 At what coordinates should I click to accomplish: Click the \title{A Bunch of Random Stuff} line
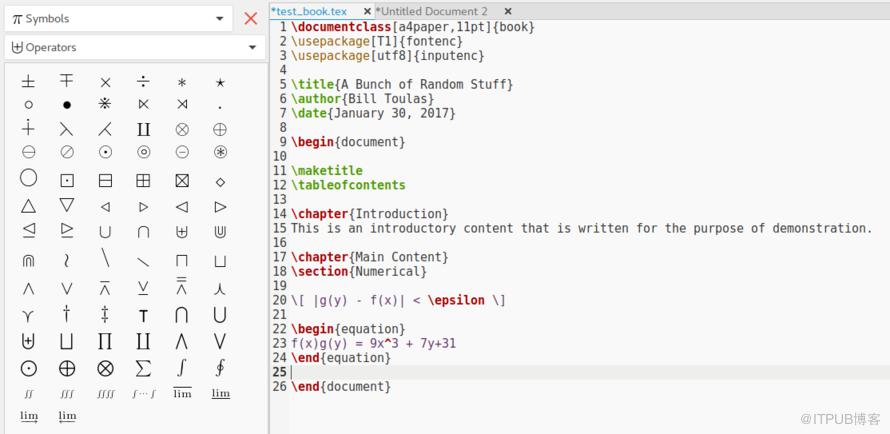402,85
